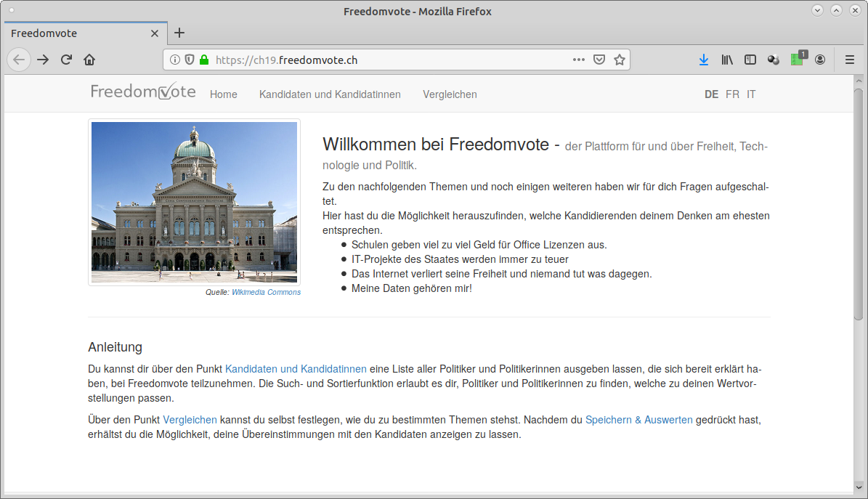Open the Home navigation item

point(224,94)
